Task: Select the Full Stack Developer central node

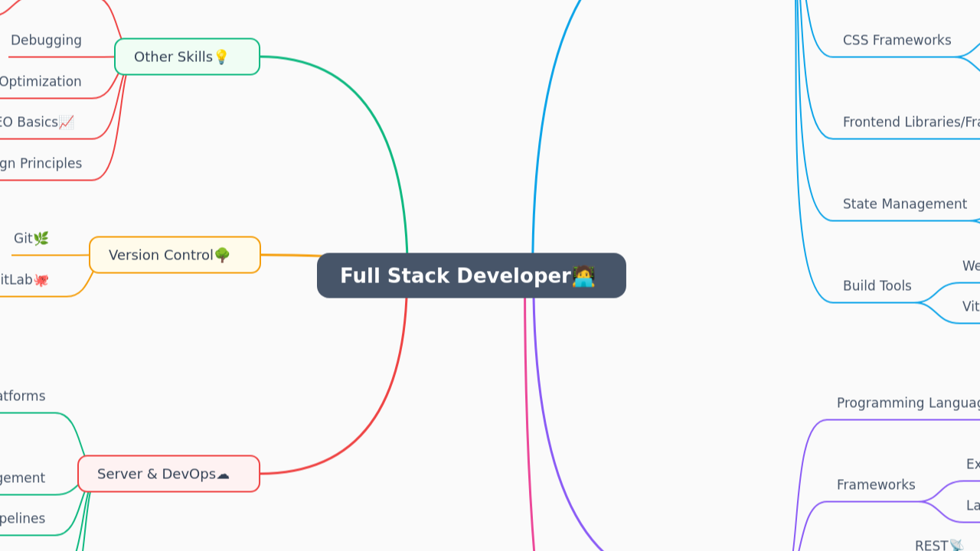Action: (x=472, y=275)
